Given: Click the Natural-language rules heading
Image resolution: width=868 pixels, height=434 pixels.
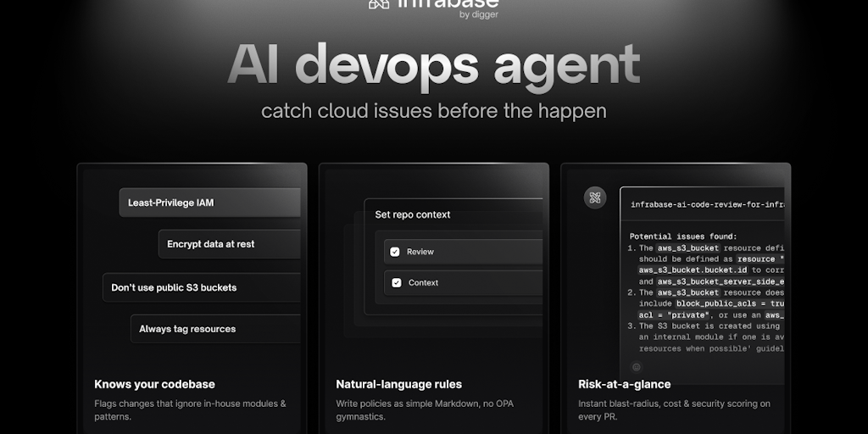Looking at the screenshot, I should point(398,384).
